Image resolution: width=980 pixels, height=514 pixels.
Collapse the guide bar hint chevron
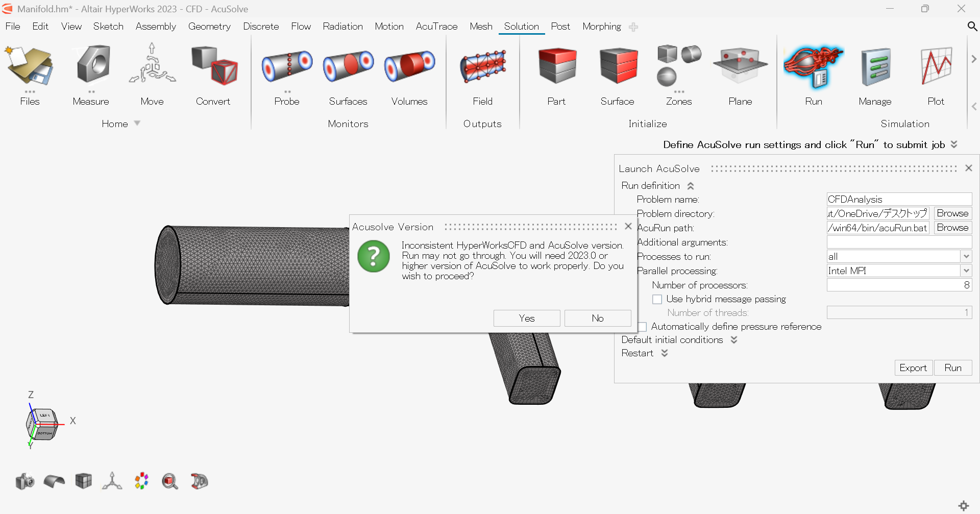954,145
